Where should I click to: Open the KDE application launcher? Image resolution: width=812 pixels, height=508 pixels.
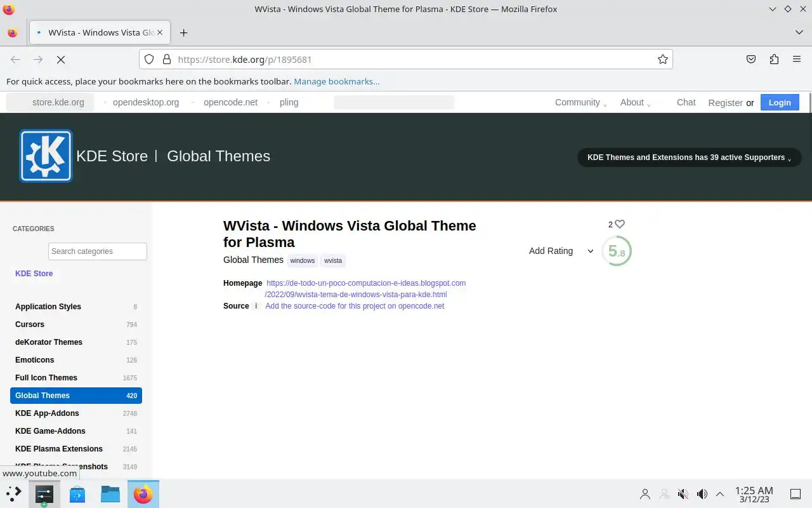click(x=14, y=493)
